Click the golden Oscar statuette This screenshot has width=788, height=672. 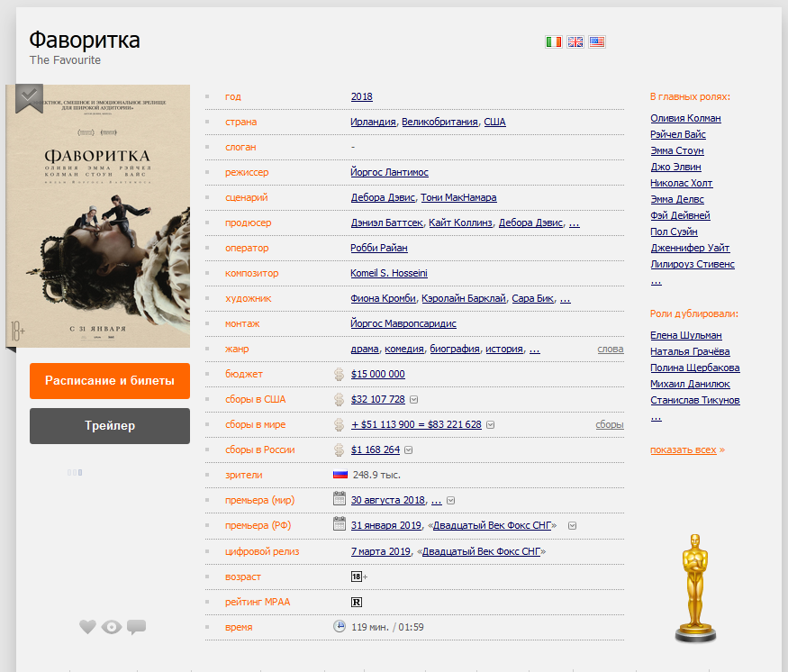(x=693, y=587)
